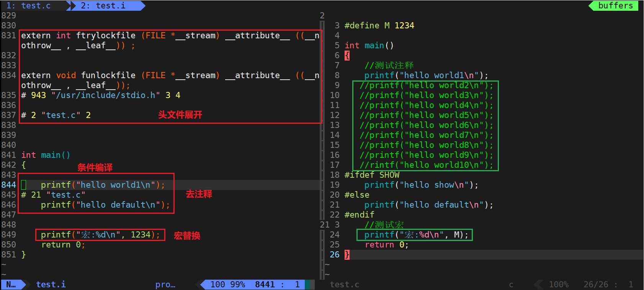Click the N… normal mode indicator

tap(11, 285)
